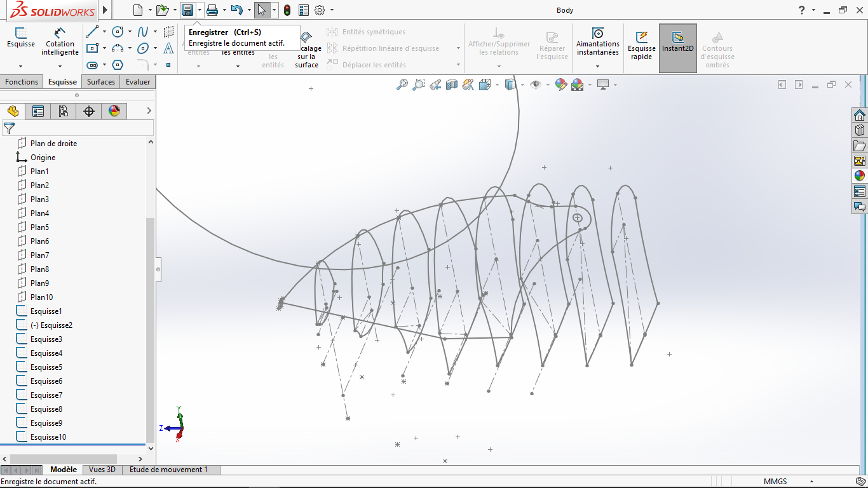Click the Save (Enregistrer) icon
Screen dimensions: 868x488
coord(187,10)
